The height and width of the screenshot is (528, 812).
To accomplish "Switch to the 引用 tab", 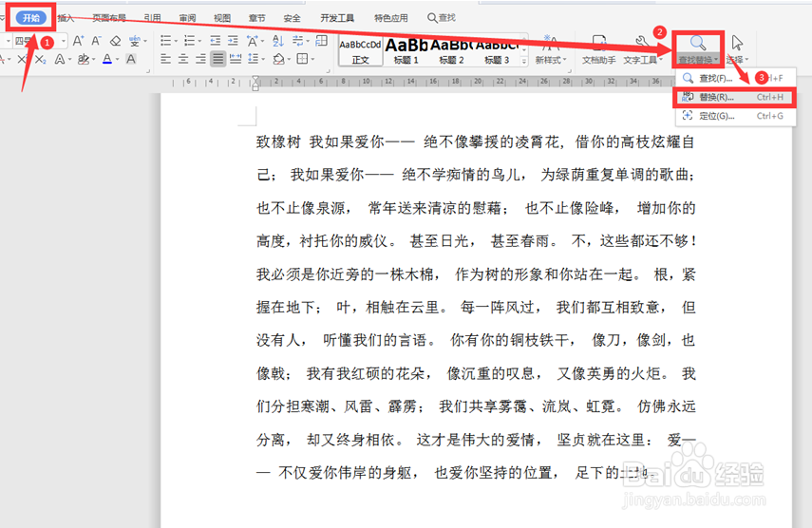I will point(152,18).
